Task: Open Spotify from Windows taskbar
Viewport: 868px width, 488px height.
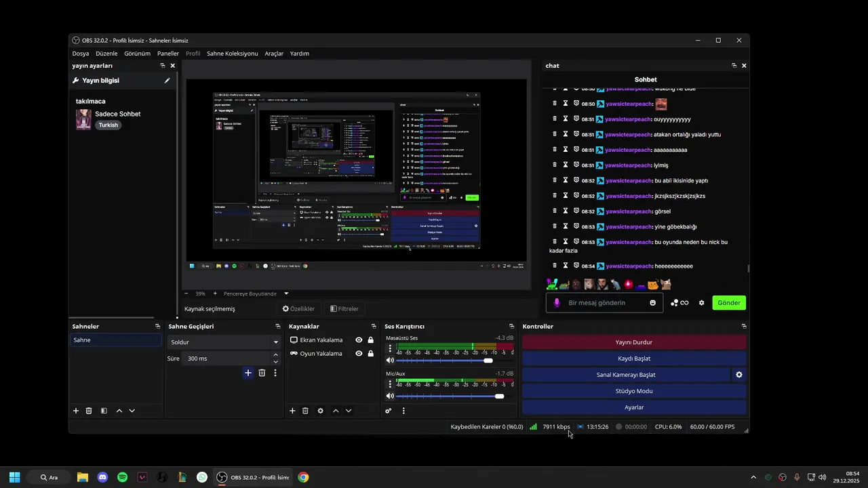Action: pos(122,477)
